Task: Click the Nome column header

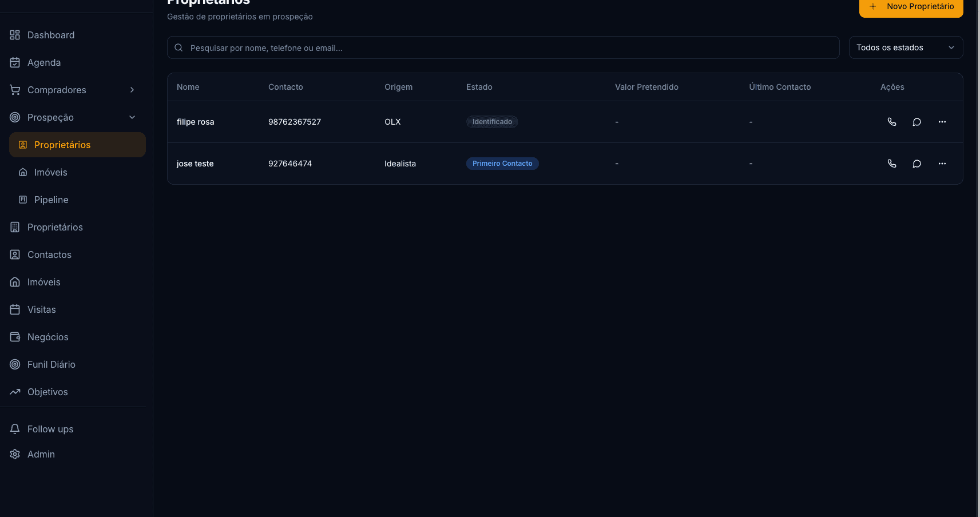Action: 188,87
